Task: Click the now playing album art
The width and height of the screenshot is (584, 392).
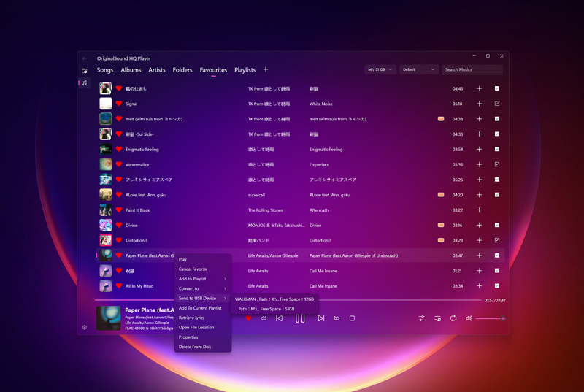Action: pyautogui.click(x=108, y=318)
